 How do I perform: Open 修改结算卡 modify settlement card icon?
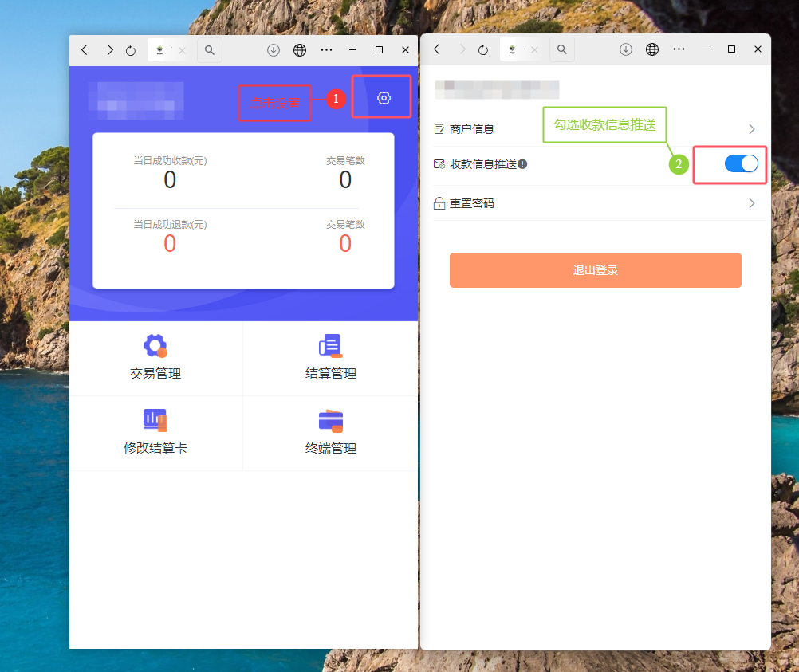155,420
